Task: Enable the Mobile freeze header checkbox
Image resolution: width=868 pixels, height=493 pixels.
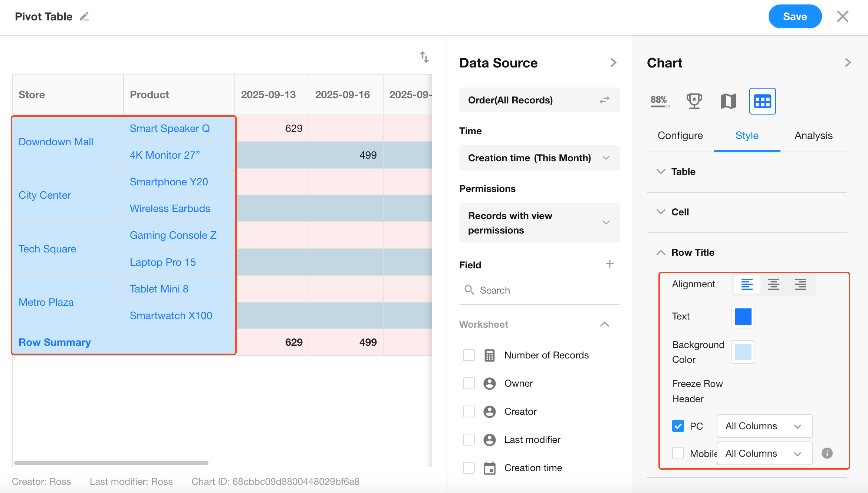Action: point(678,453)
